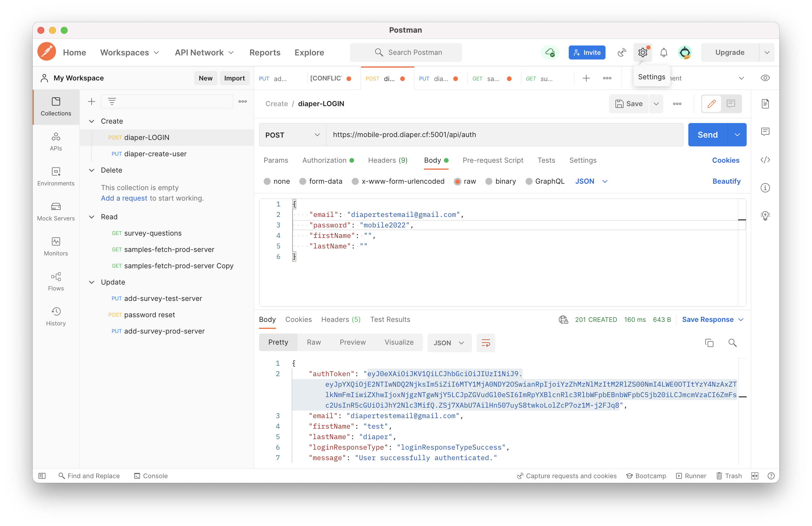Open the user avatar menu

[x=685, y=52]
